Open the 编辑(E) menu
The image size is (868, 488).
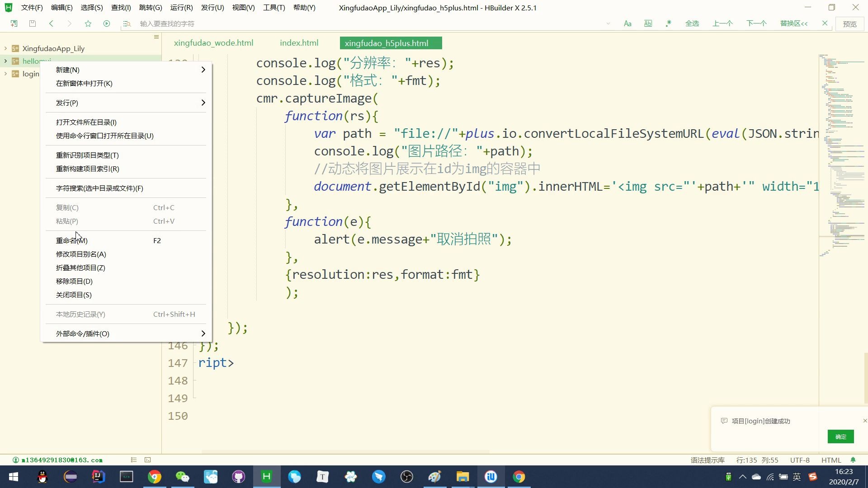pyautogui.click(x=62, y=8)
